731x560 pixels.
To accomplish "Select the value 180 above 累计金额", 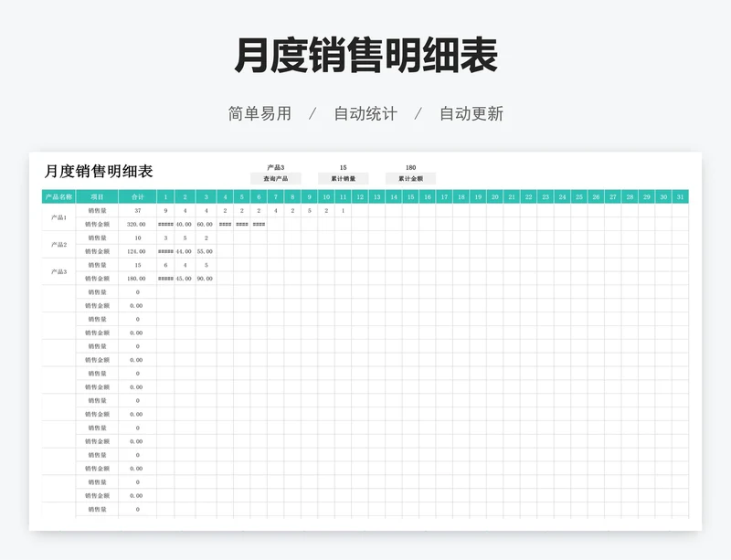I will [x=410, y=167].
